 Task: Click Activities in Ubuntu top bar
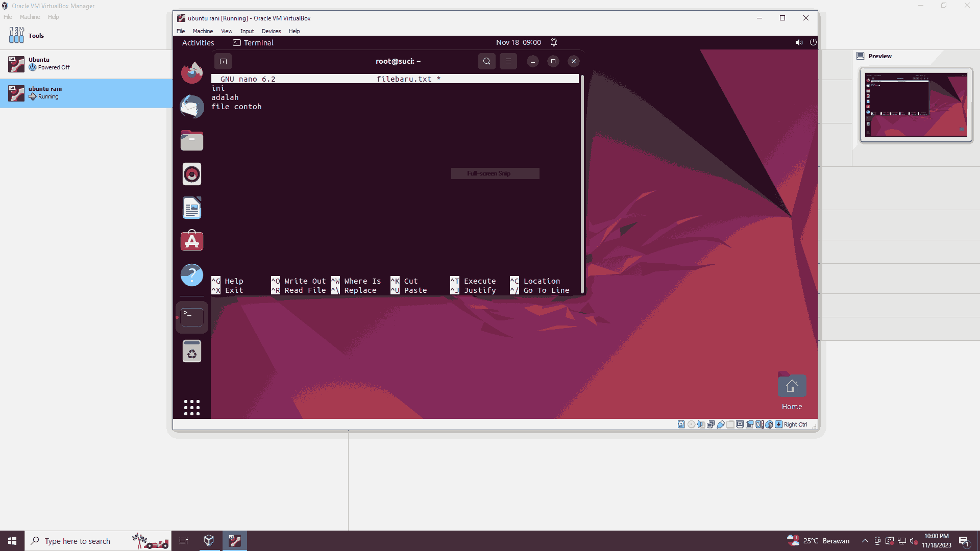pos(198,43)
